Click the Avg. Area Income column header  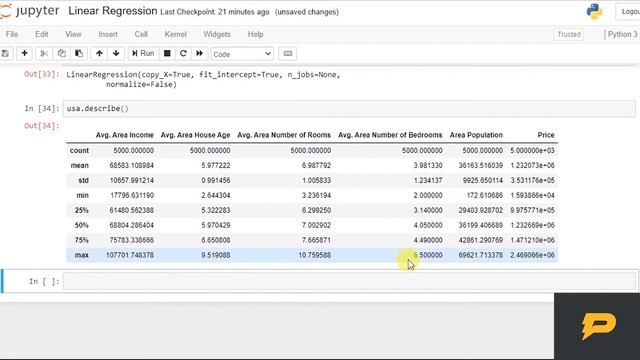point(124,135)
